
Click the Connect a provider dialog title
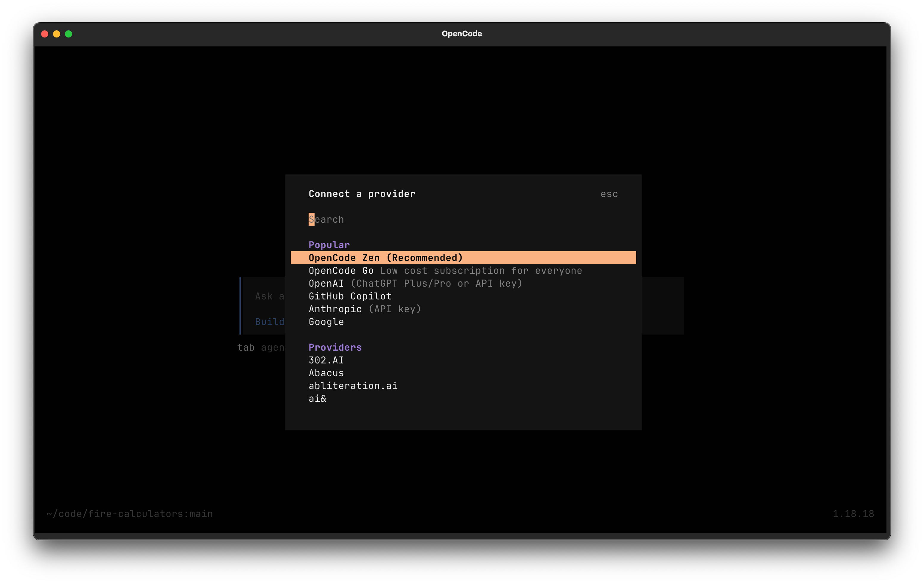(x=362, y=194)
